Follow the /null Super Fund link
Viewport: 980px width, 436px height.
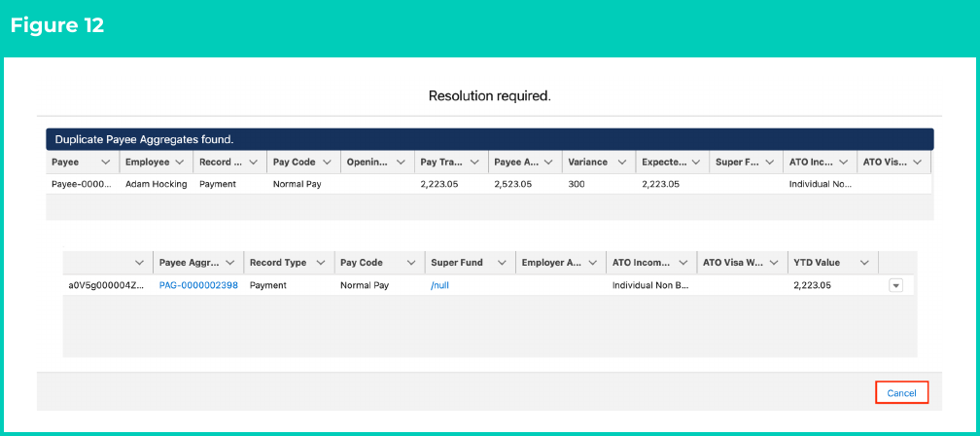[x=440, y=285]
